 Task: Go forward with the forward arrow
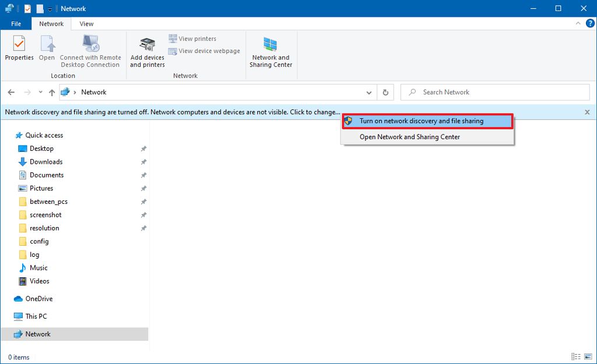[27, 92]
